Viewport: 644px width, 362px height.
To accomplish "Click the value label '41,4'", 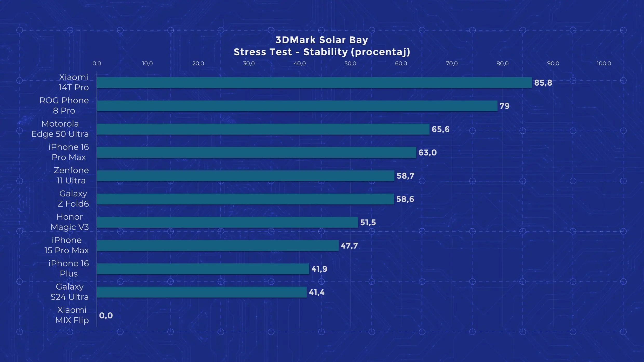I will [317, 292].
